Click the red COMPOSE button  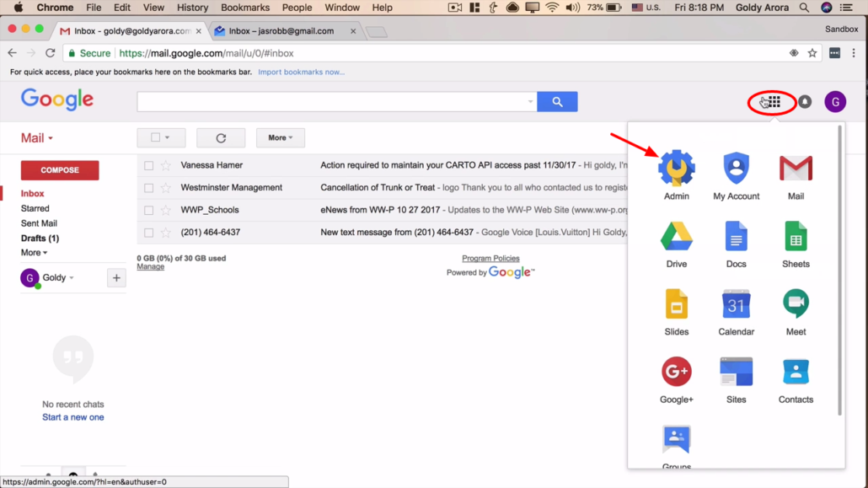coord(60,170)
